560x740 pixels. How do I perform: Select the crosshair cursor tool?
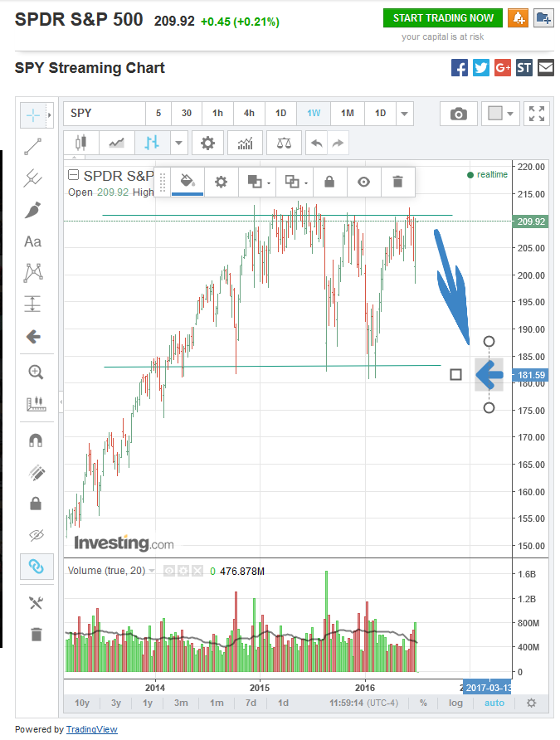coord(33,115)
